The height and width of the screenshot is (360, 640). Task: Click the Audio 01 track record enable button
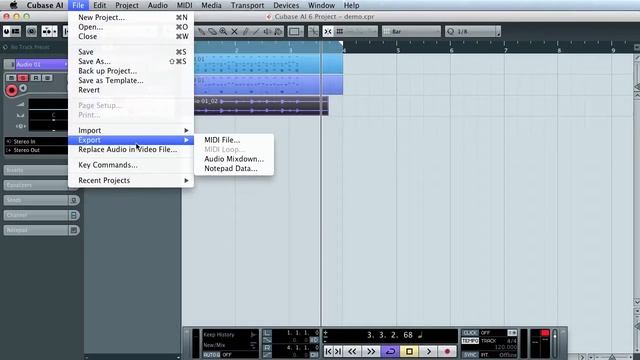11,90
